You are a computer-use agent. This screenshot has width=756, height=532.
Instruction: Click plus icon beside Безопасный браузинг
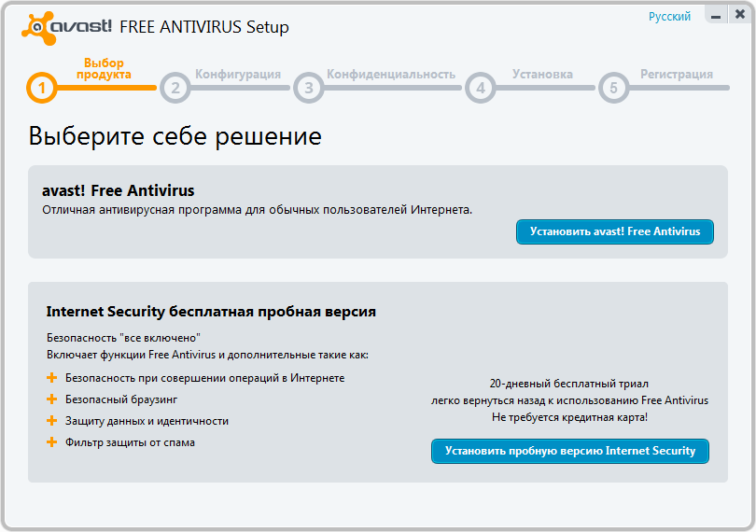click(52, 399)
